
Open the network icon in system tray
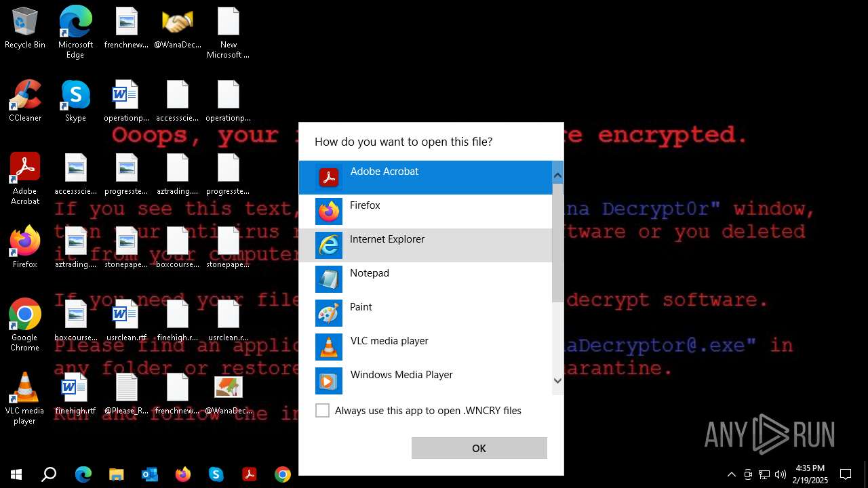click(x=764, y=474)
